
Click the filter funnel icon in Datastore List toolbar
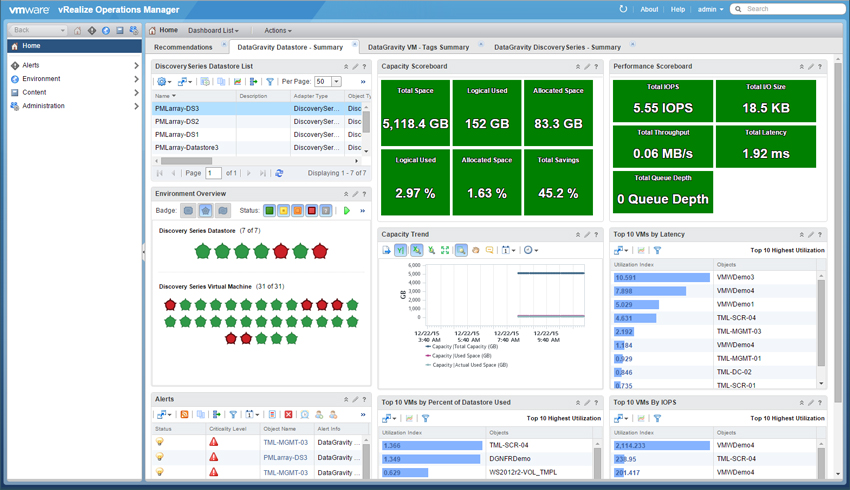(x=269, y=82)
